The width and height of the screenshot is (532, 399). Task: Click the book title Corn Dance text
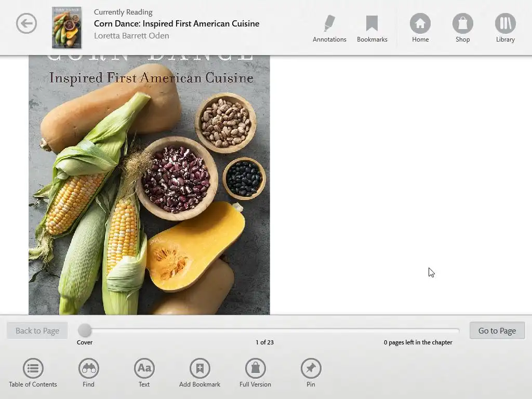coord(177,23)
